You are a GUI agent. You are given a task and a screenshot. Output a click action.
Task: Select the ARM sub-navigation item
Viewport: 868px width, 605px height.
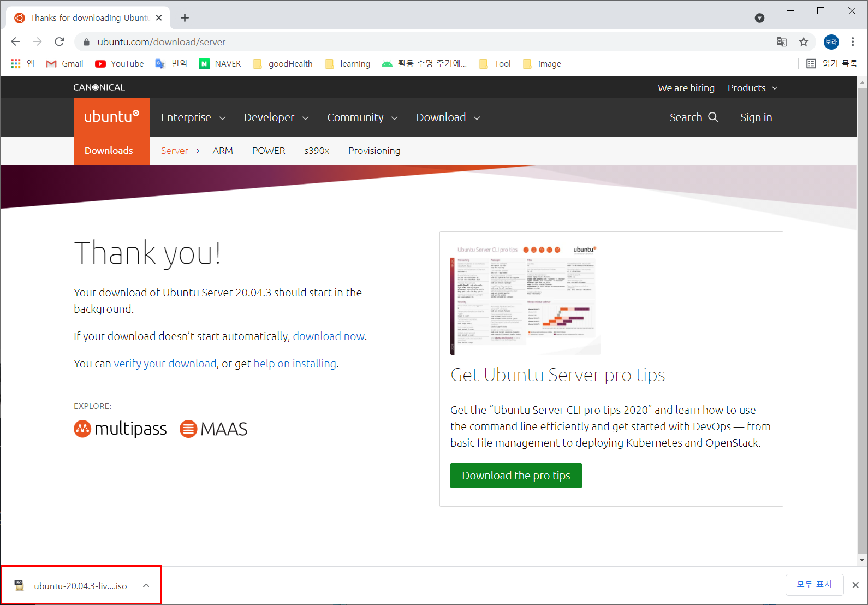point(223,151)
